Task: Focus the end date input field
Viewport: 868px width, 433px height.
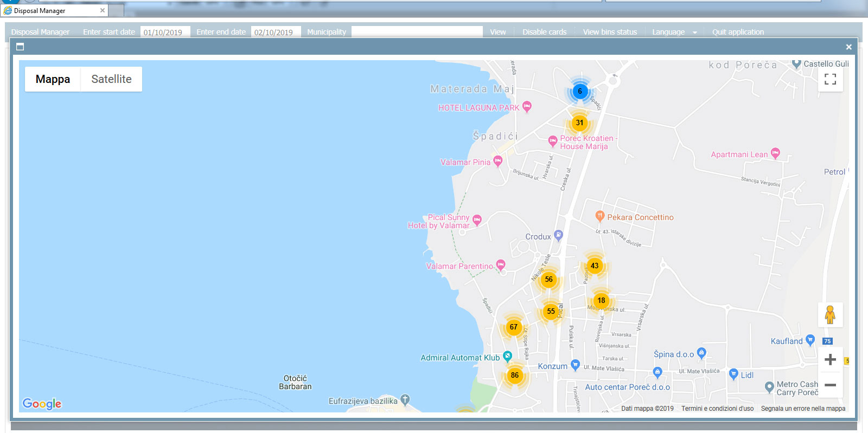Action: click(x=276, y=32)
